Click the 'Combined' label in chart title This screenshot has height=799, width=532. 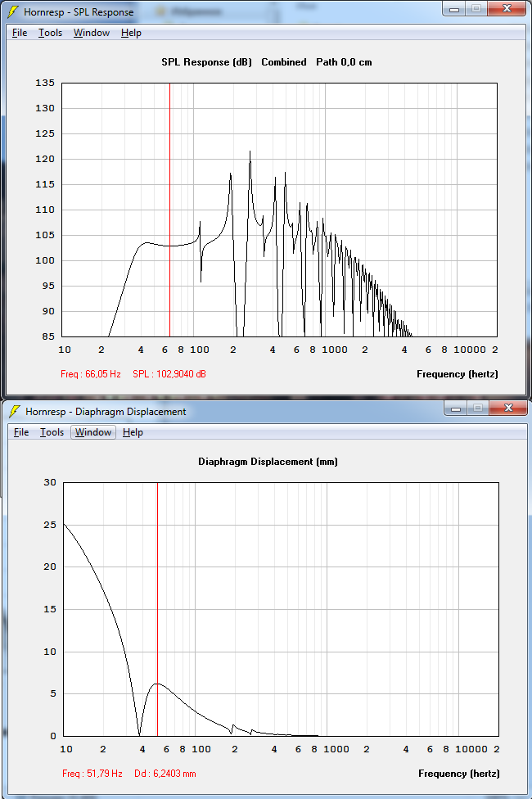284,62
